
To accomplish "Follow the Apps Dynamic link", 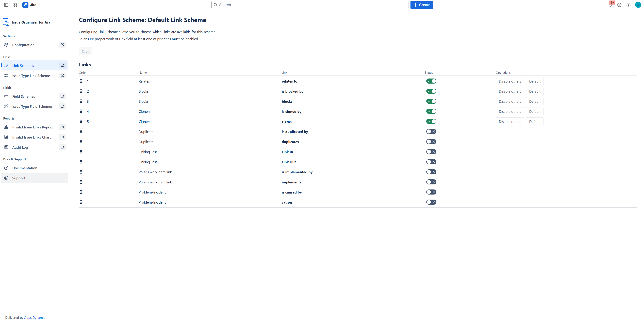I will (35, 318).
